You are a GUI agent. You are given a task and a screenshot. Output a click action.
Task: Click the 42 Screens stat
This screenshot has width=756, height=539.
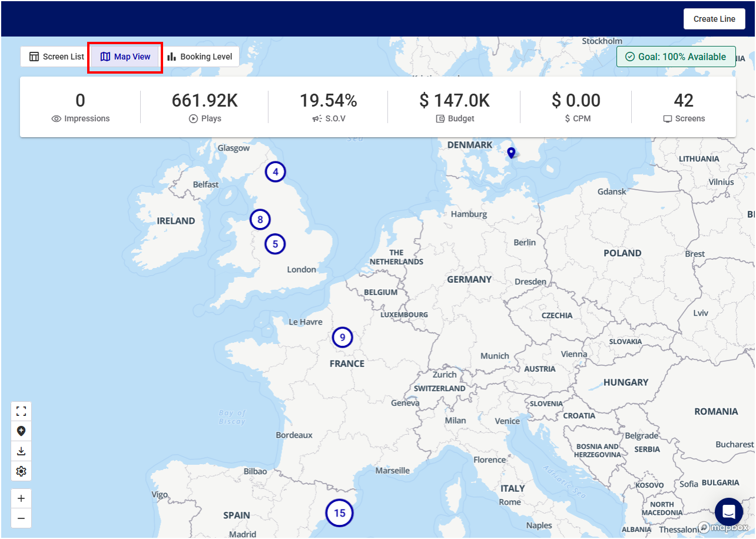(684, 107)
